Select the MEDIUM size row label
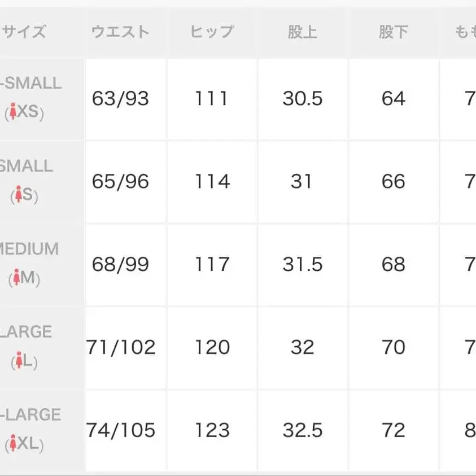The image size is (476, 476). pyautogui.click(x=29, y=249)
